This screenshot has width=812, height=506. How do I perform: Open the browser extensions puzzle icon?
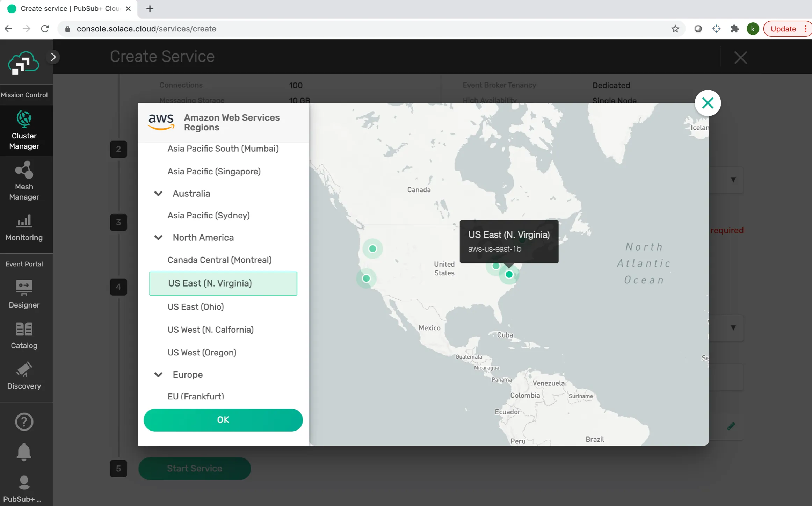[735, 29]
